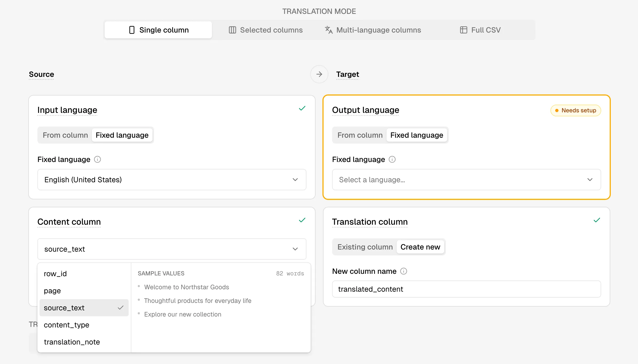Choose Existing column for Translation column
Viewport: 638px width, 364px height.
(x=365, y=247)
